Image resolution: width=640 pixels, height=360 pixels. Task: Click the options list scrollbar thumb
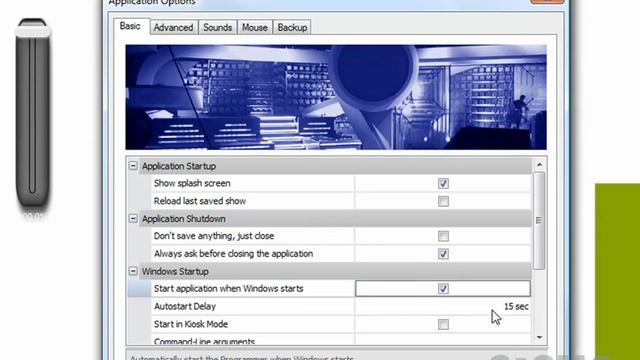tap(539, 220)
